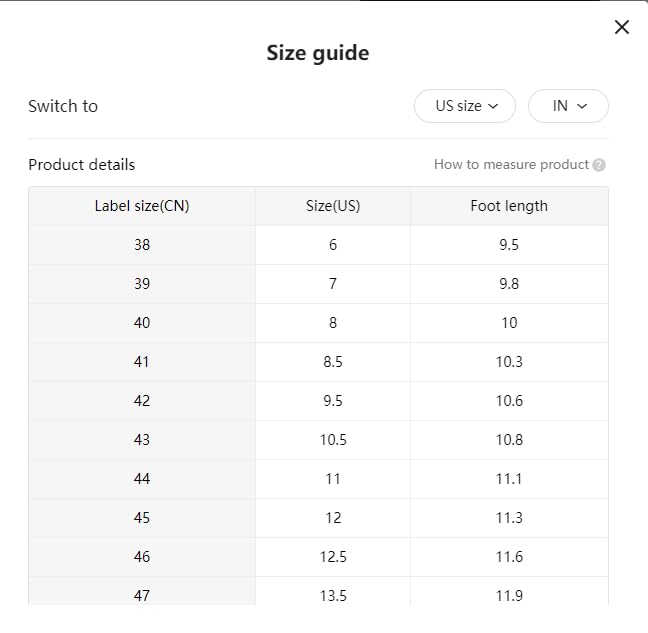Click the 11.3 foot length value
The height and width of the screenshot is (633, 648).
[509, 518]
